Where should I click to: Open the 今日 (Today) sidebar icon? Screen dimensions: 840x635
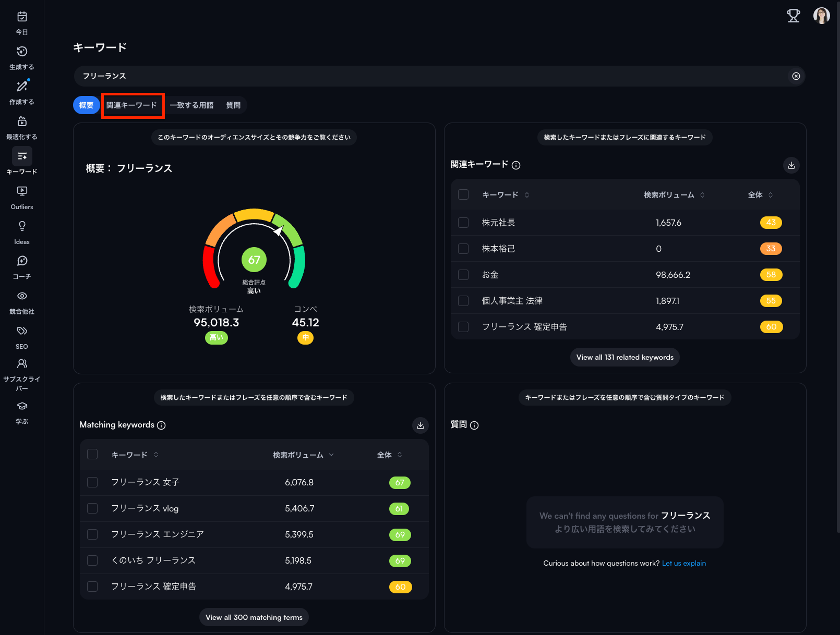pos(22,17)
